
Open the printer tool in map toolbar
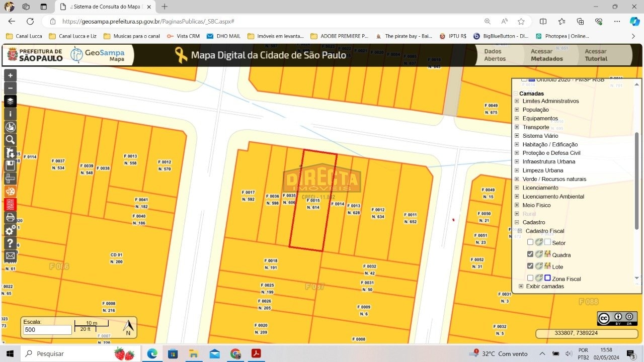click(10, 217)
